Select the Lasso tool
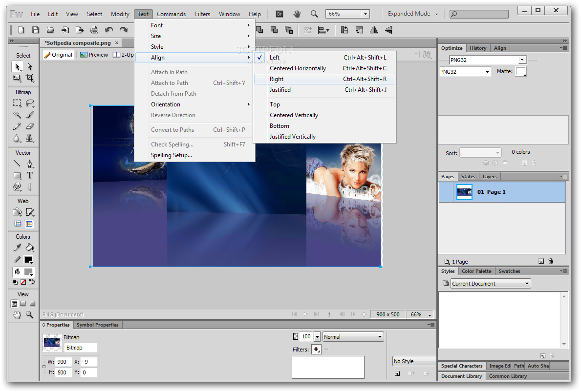The height and width of the screenshot is (392, 581). [30, 103]
